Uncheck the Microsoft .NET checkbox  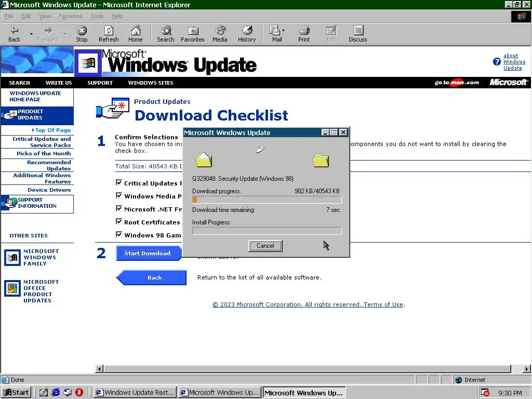point(119,208)
